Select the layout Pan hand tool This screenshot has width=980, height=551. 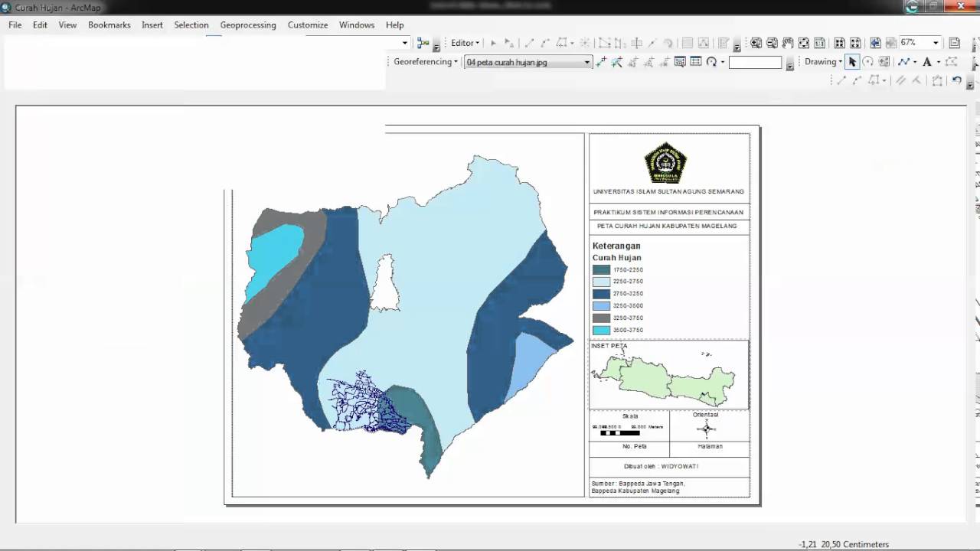[x=789, y=43]
